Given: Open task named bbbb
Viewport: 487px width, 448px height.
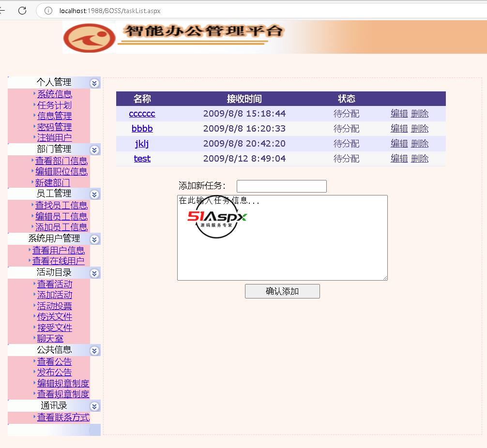Looking at the screenshot, I should [x=142, y=129].
